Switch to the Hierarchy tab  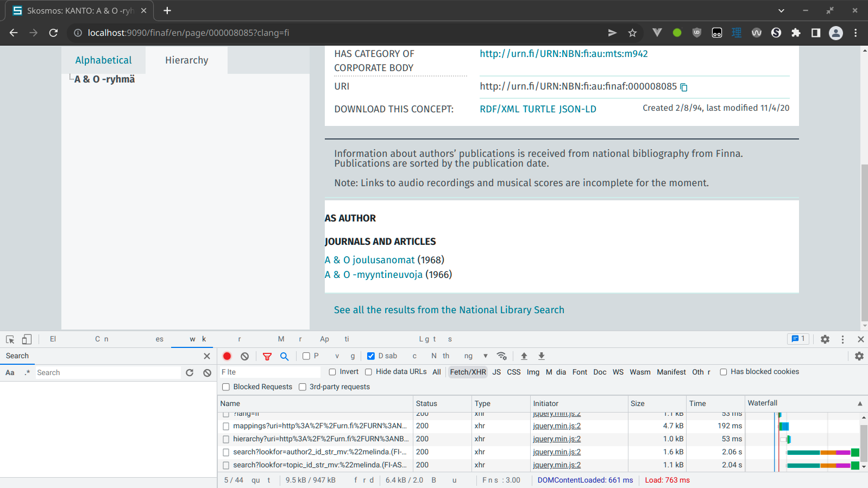(x=187, y=60)
